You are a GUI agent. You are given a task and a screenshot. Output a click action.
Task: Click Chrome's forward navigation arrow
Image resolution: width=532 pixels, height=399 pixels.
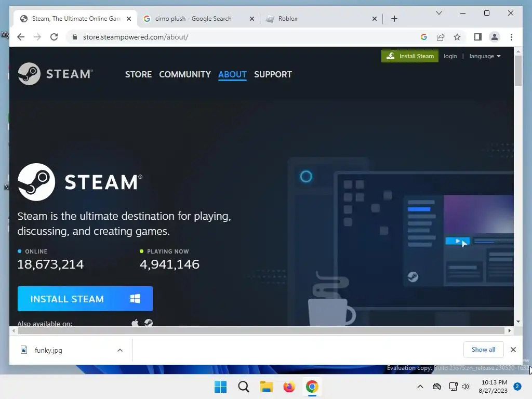click(37, 37)
